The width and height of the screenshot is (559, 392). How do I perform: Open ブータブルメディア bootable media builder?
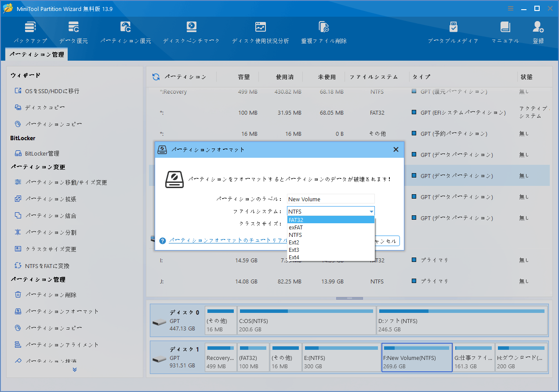[x=453, y=32]
